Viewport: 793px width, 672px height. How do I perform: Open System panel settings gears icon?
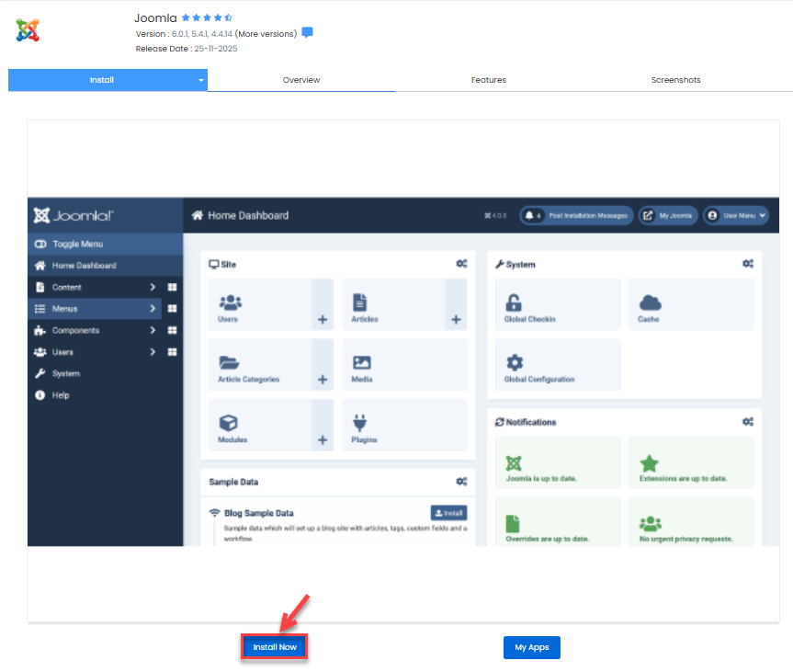pyautogui.click(x=747, y=264)
